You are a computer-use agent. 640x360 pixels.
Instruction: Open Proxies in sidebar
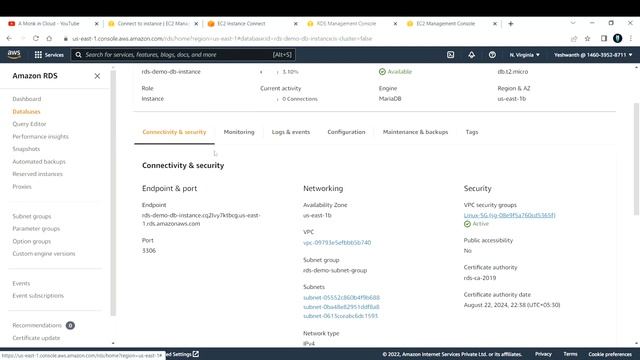[22, 187]
